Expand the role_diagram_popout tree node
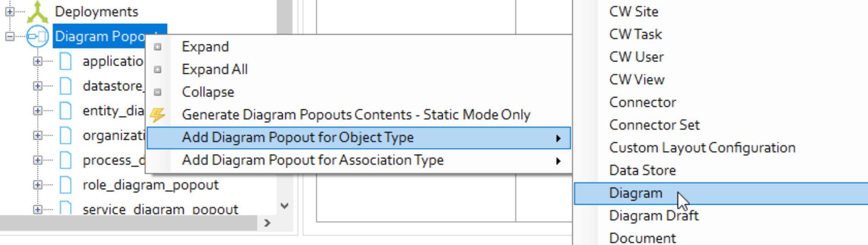Screen dimensions: 868x245 (x=38, y=185)
